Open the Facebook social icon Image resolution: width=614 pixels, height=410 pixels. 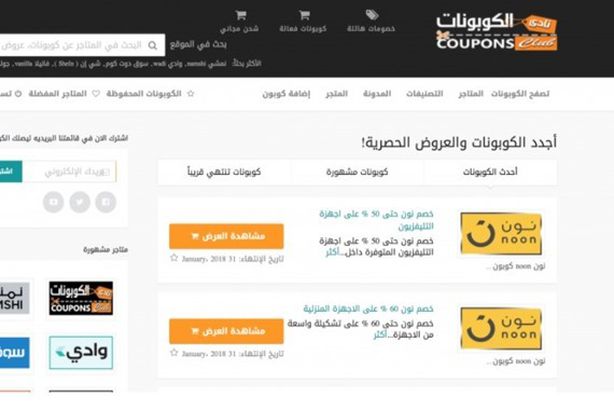coord(106,202)
